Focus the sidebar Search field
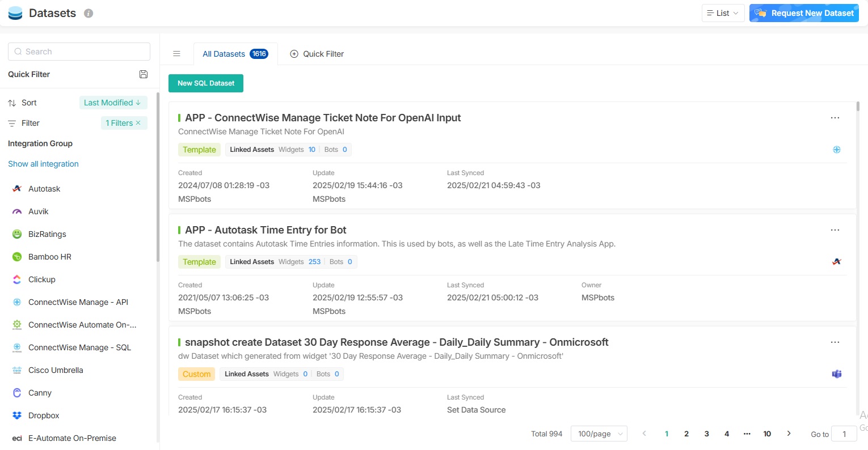Viewport: 868px width, 450px height. (79, 52)
